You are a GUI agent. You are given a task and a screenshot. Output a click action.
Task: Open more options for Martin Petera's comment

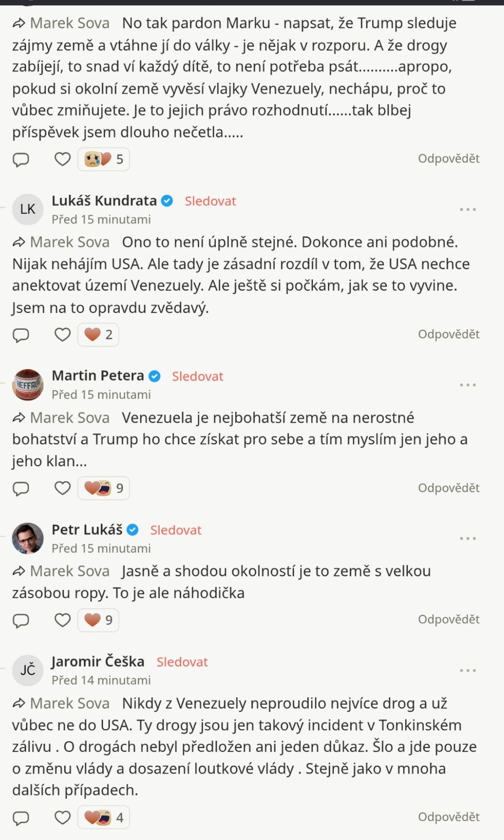pyautogui.click(x=467, y=385)
